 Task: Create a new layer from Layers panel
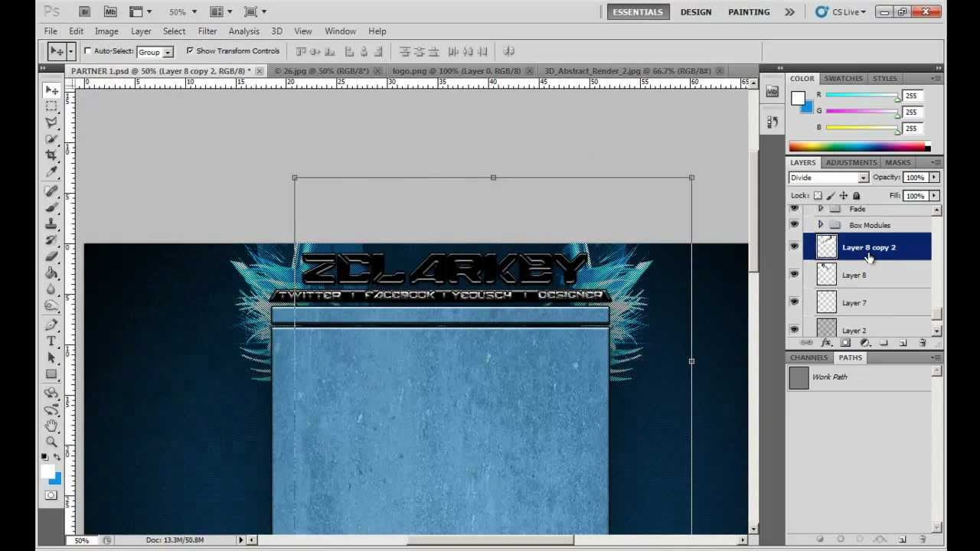coord(903,343)
